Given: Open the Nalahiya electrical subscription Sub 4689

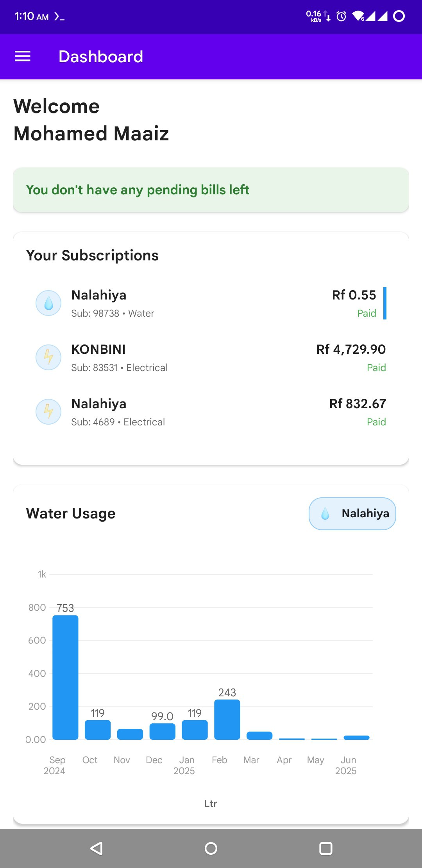Looking at the screenshot, I should tap(118, 412).
